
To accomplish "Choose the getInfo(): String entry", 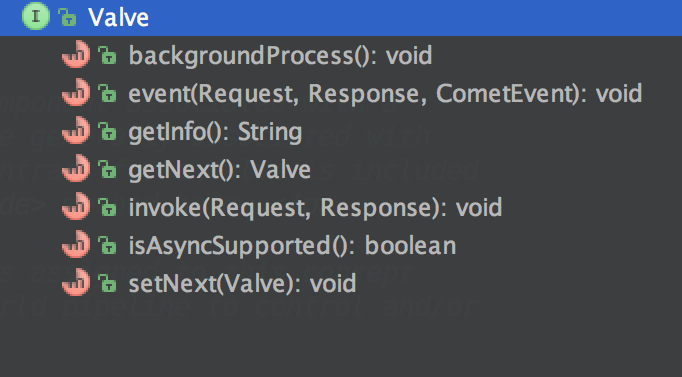I will [x=215, y=132].
